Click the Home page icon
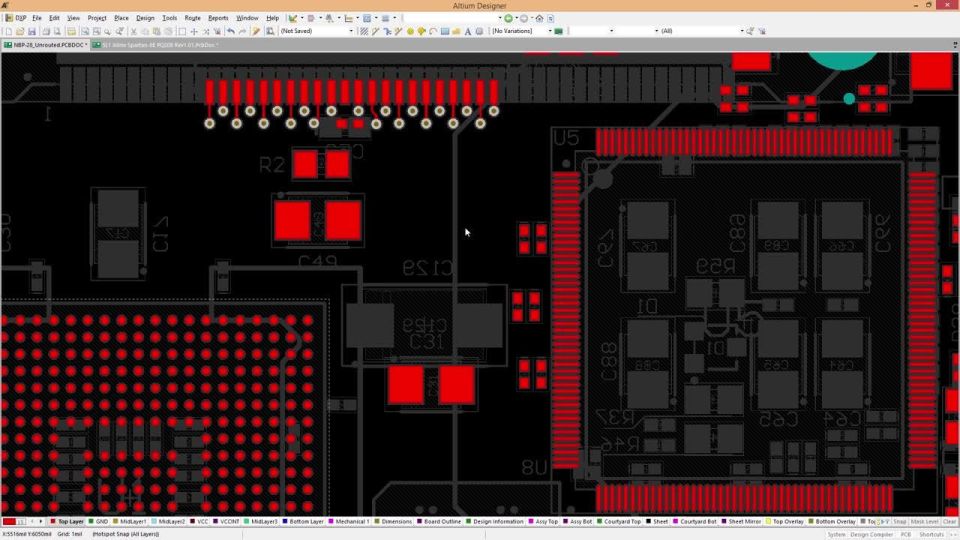The image size is (960, 540). (539, 18)
